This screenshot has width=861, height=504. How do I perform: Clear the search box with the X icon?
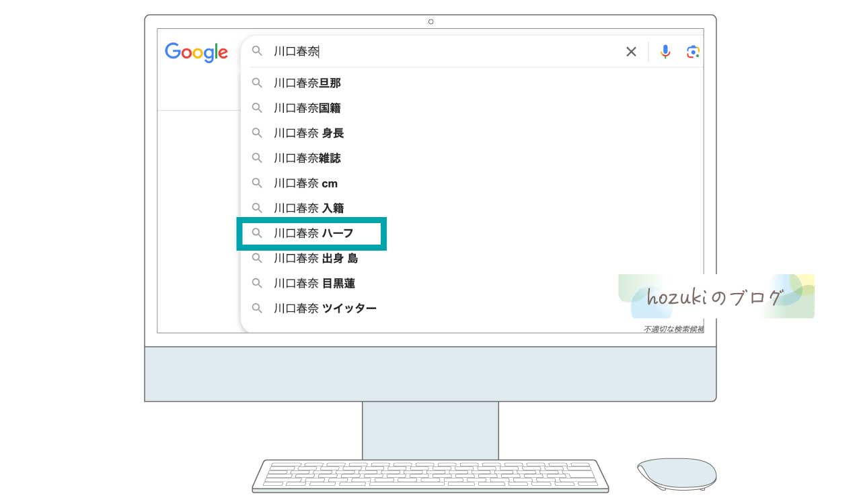(x=631, y=52)
